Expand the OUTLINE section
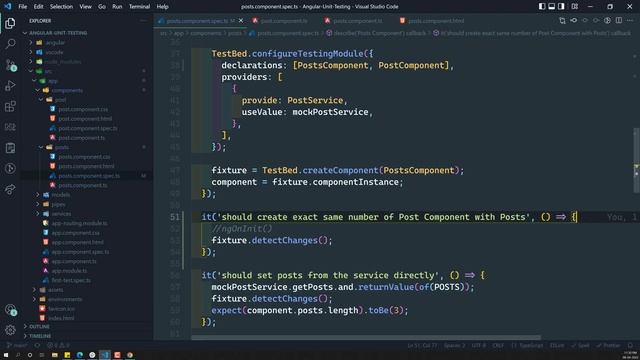Image resolution: width=640 pixels, height=360 pixels. tap(39, 327)
